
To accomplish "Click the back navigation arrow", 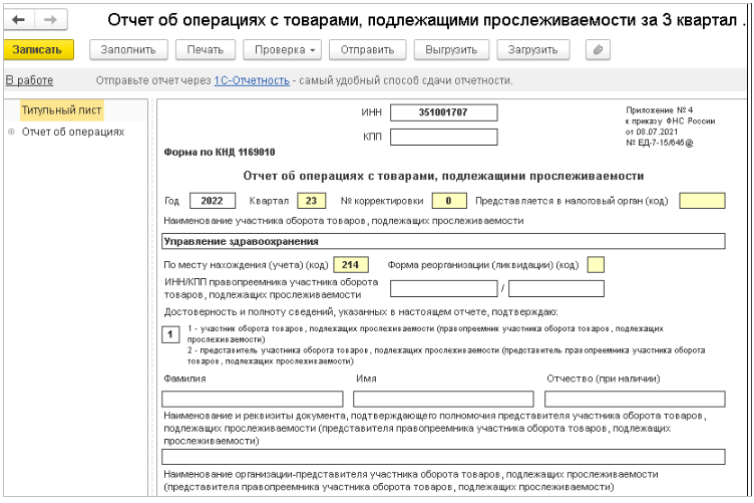I will point(20,20).
